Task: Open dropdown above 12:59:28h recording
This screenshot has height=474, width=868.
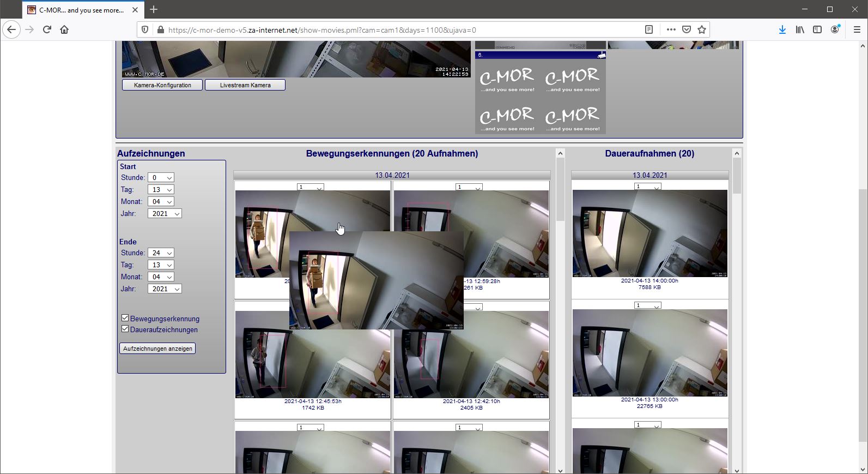Action: pyautogui.click(x=469, y=187)
